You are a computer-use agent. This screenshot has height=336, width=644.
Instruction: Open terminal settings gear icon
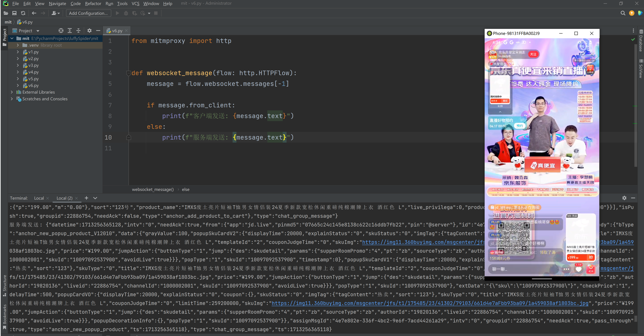(624, 198)
